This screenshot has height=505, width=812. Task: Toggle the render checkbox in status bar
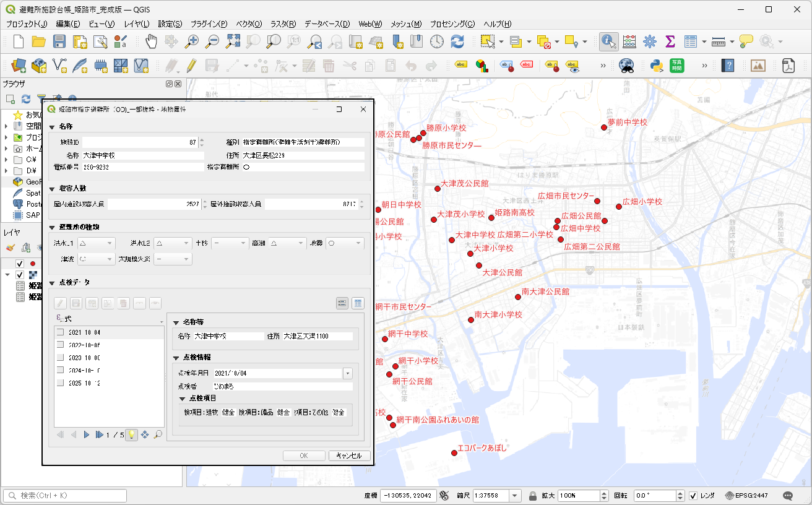click(693, 496)
